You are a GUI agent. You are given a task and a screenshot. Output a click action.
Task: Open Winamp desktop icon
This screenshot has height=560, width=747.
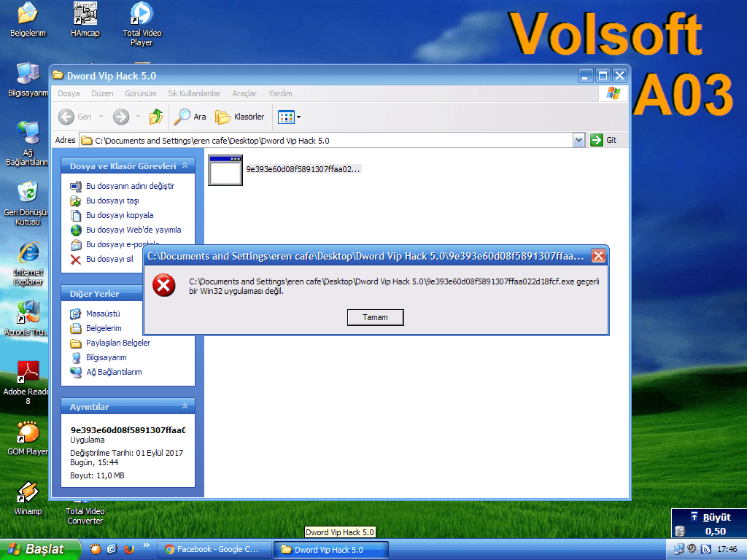click(28, 497)
